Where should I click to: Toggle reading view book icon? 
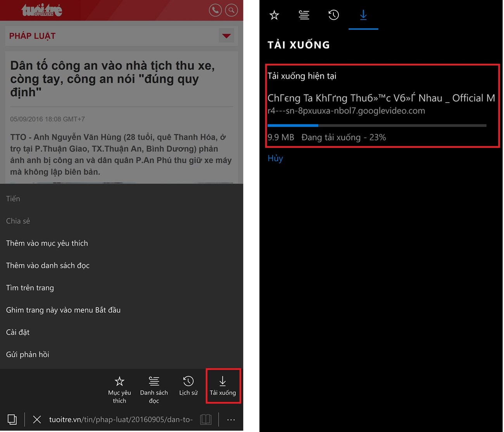[x=206, y=420]
